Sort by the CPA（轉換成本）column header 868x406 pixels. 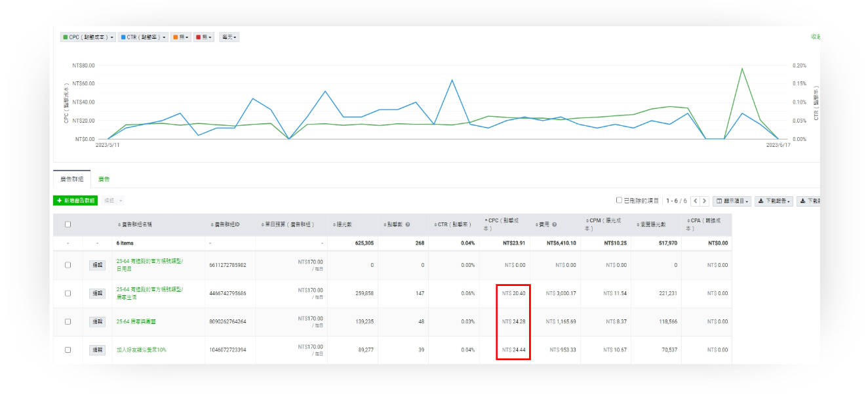[x=705, y=224]
